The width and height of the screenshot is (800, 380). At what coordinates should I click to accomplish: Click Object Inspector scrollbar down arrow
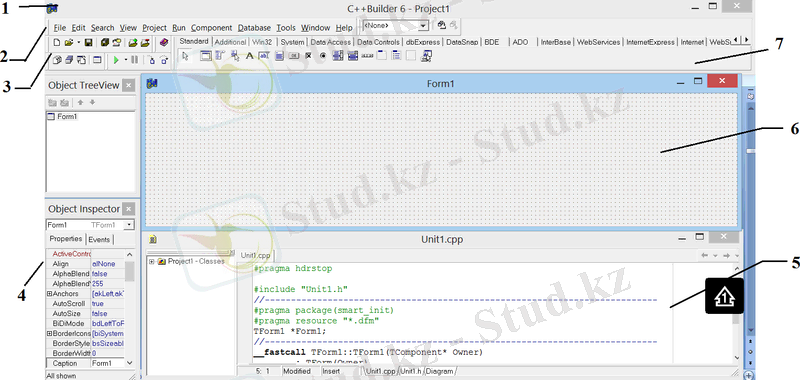click(x=129, y=363)
